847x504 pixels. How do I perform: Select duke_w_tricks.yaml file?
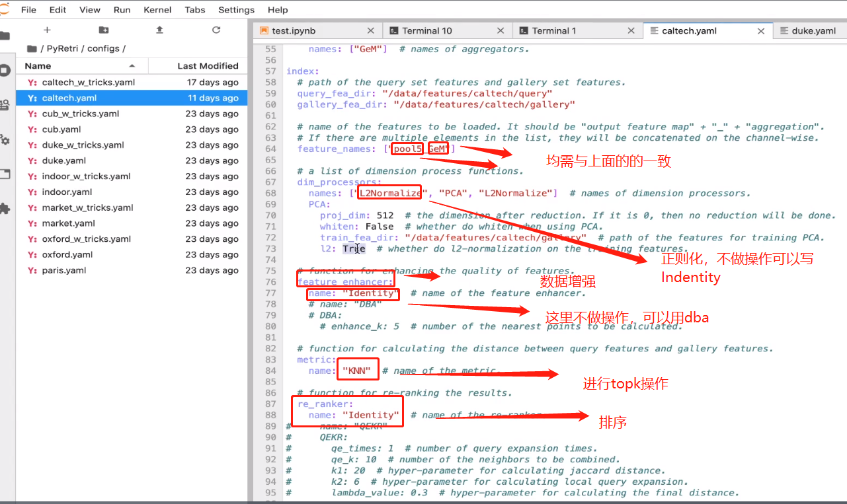click(132, 145)
